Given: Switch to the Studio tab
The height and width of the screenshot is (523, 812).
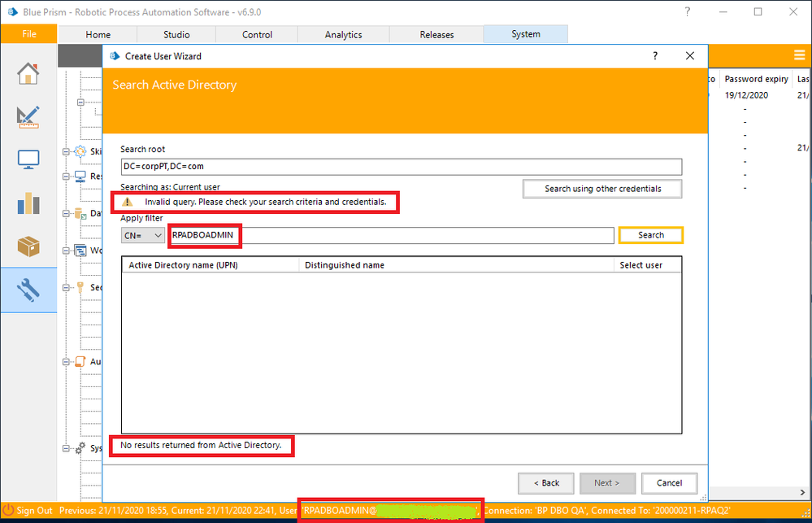Looking at the screenshot, I should 176,34.
